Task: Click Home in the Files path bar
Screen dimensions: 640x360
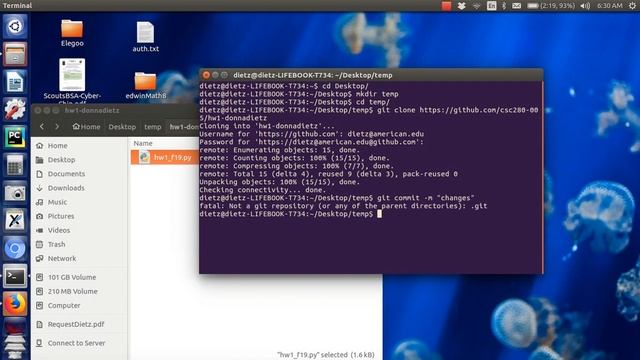Action: click(87, 127)
